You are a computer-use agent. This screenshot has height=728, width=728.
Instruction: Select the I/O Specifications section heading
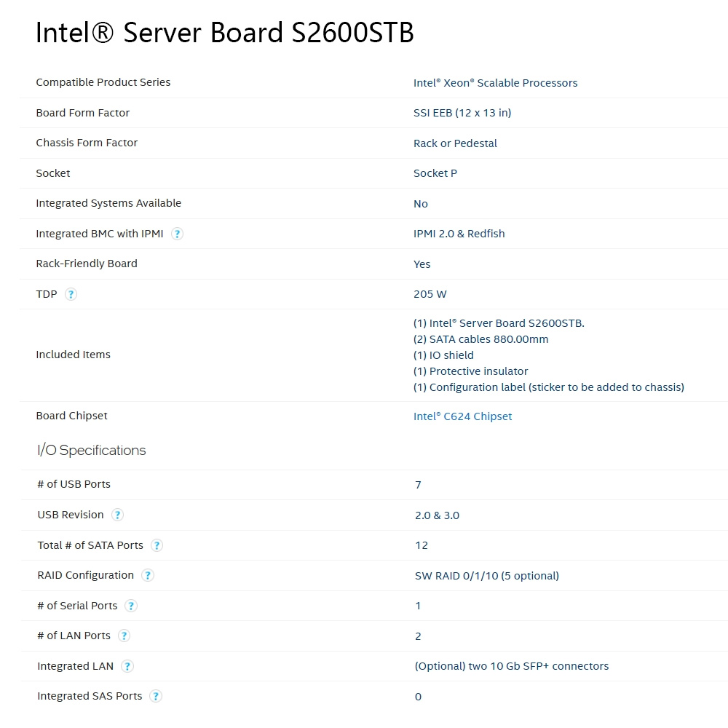coord(92,451)
